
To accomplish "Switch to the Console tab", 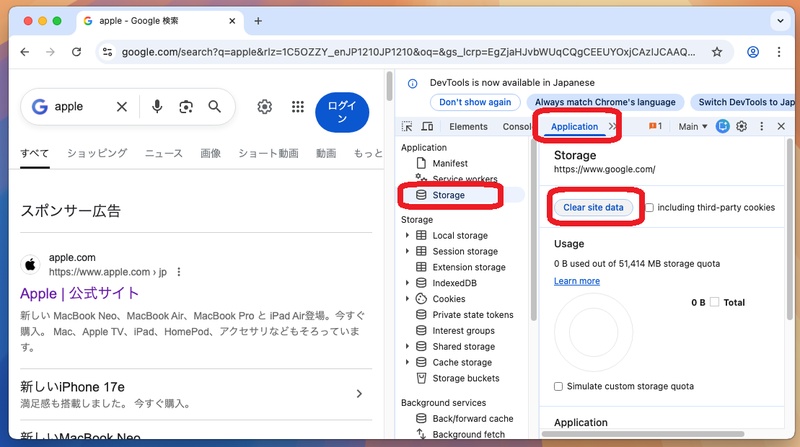I will pos(516,127).
